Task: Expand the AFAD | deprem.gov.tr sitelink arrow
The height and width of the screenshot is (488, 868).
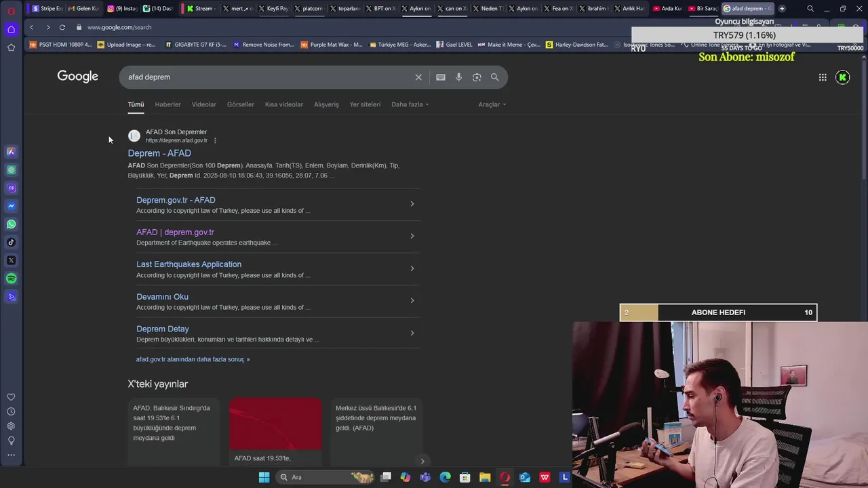Action: click(x=412, y=236)
